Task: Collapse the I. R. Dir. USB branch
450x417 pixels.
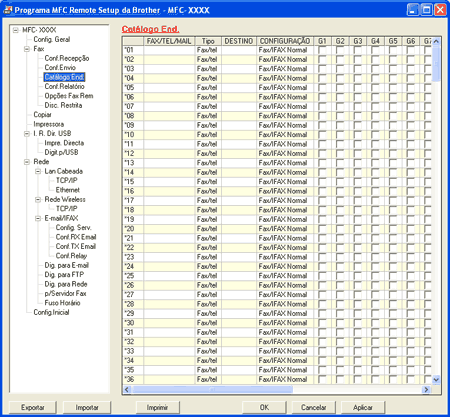Action: [x=27, y=134]
